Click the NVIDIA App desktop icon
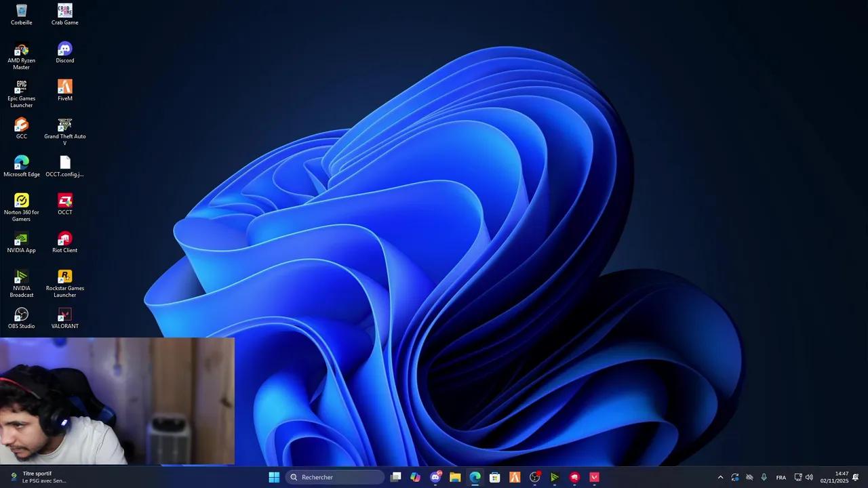868x488 pixels. pos(21,239)
